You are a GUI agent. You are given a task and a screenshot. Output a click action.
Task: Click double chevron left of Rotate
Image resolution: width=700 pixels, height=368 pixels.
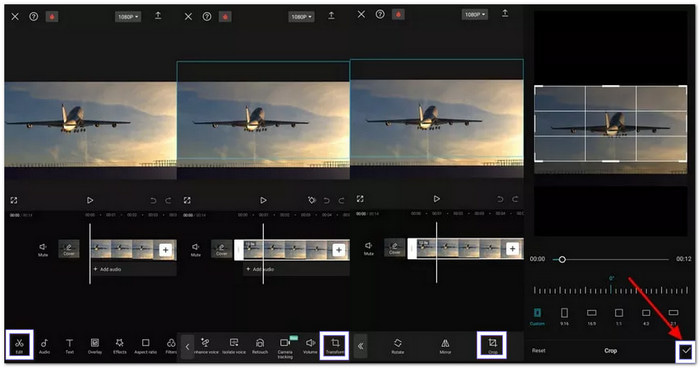click(x=360, y=346)
